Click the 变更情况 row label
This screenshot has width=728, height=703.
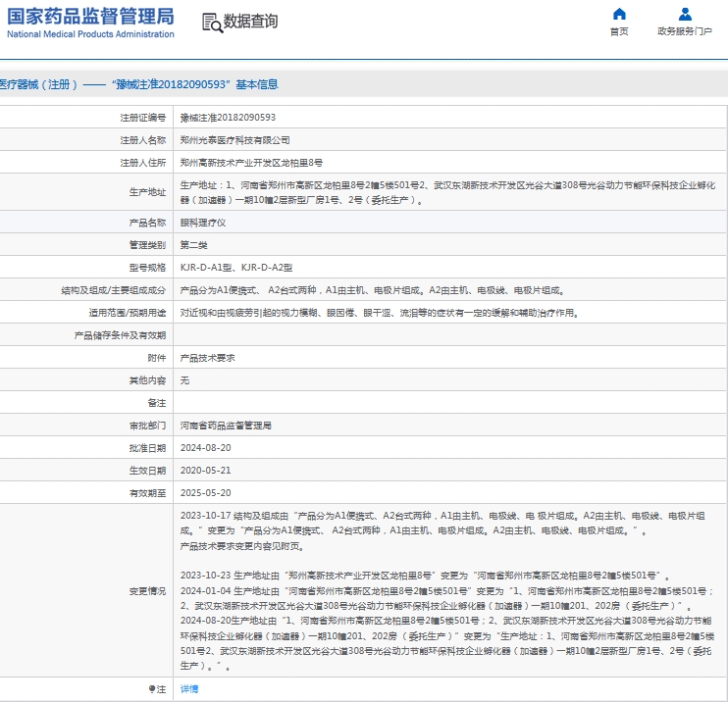[x=147, y=591]
